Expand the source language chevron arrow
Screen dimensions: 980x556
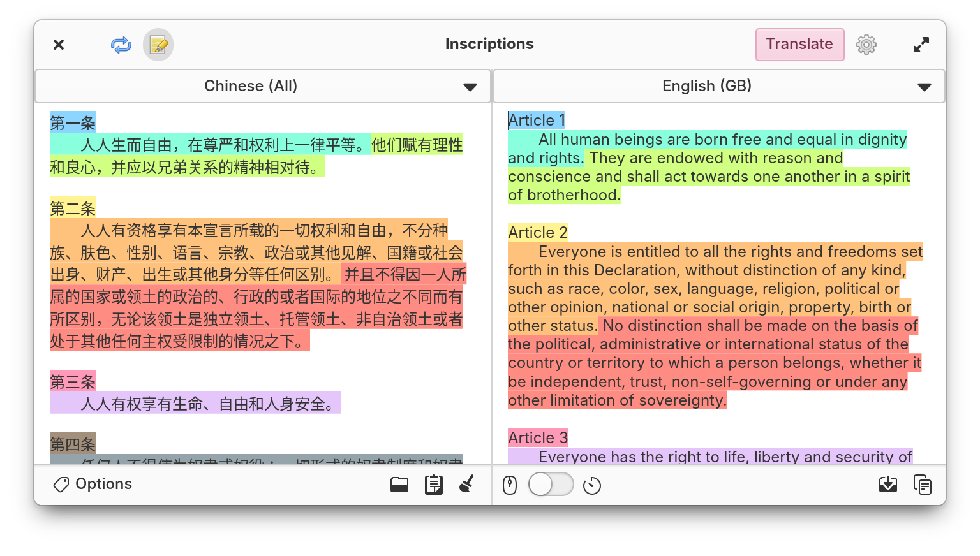(x=471, y=86)
